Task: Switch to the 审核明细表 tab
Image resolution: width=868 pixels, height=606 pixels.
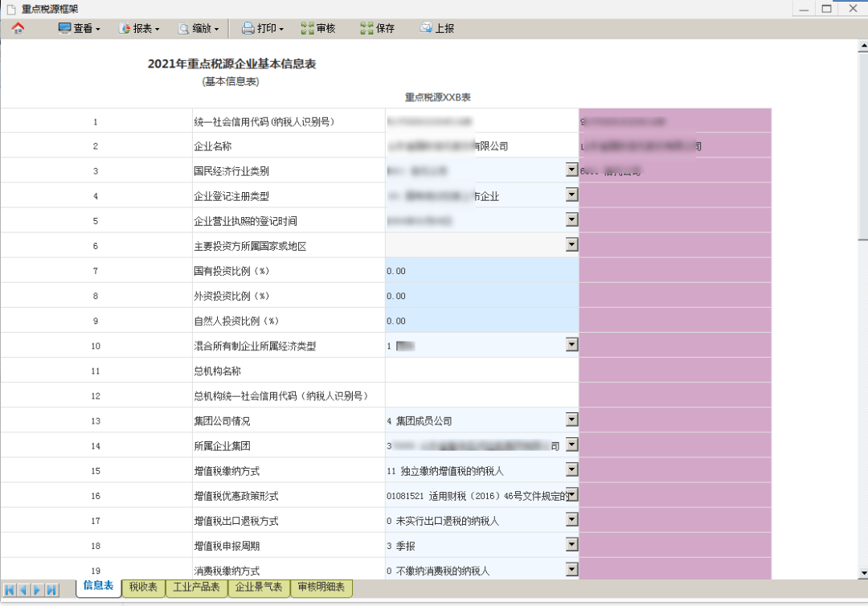Action: tap(321, 588)
